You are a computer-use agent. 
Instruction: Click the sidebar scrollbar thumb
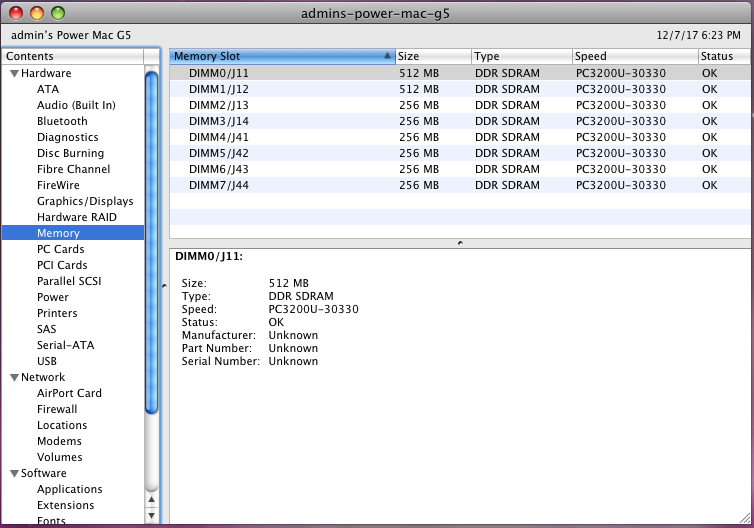coord(151,242)
